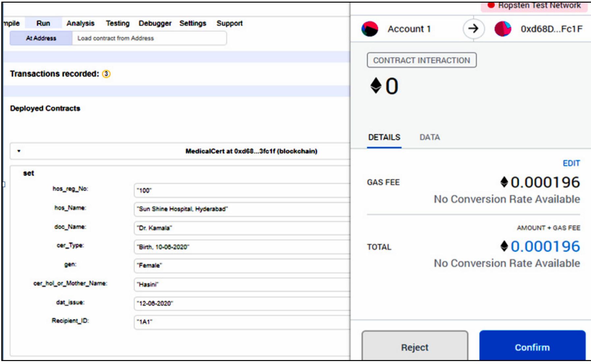The image size is (591, 364).
Task: Click the red Ropsten network status dot
Action: pos(491,5)
